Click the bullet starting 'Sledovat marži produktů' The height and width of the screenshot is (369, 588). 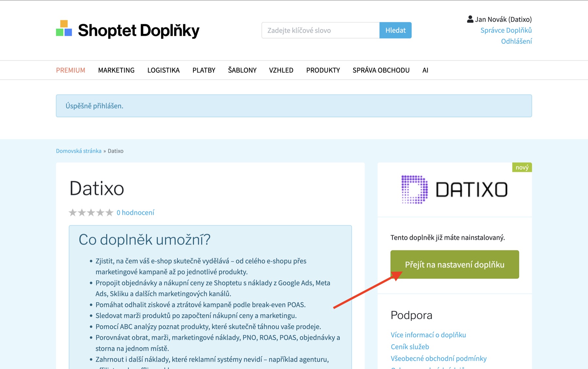196,316
